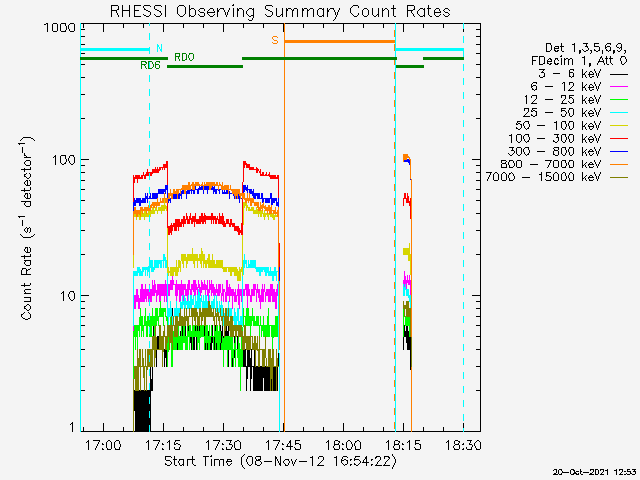Click the '12 - 25 keV' legend label
This screenshot has height=480, width=640.
[562, 100]
